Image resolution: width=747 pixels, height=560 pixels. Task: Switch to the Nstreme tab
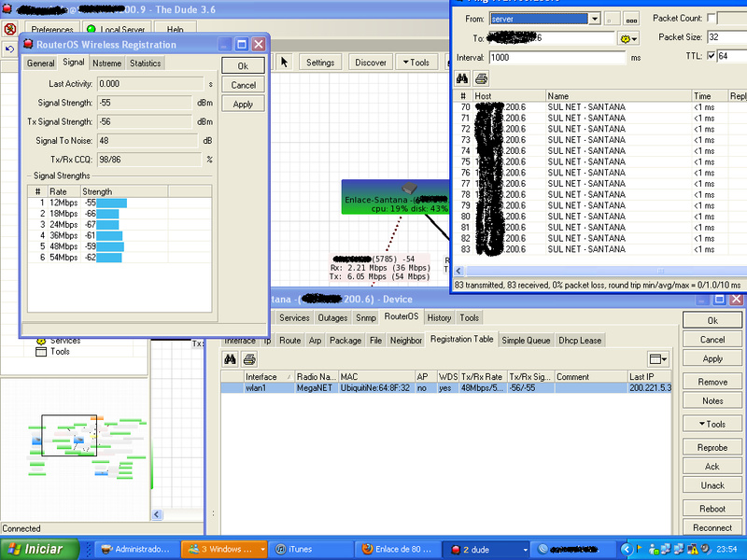(106, 63)
